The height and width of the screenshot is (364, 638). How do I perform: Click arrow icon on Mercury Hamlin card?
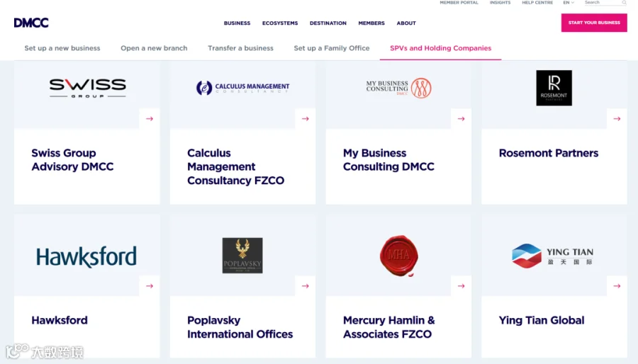click(x=461, y=286)
